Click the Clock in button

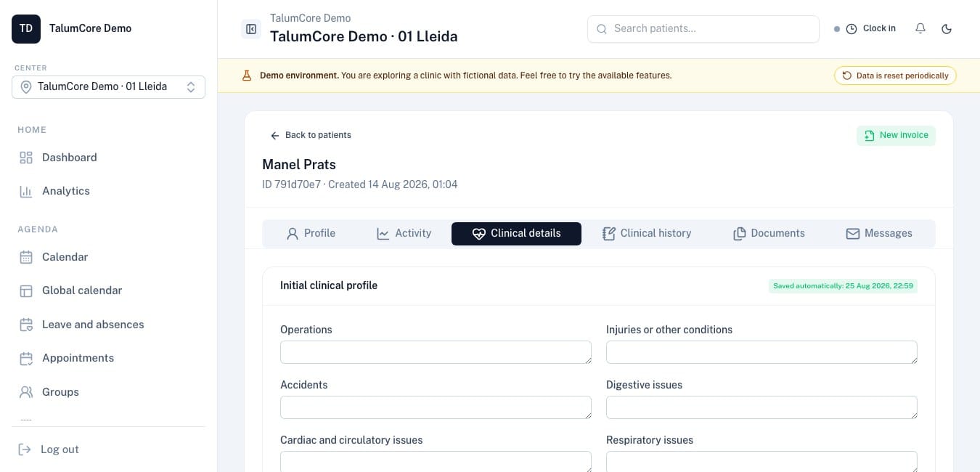[870, 28]
